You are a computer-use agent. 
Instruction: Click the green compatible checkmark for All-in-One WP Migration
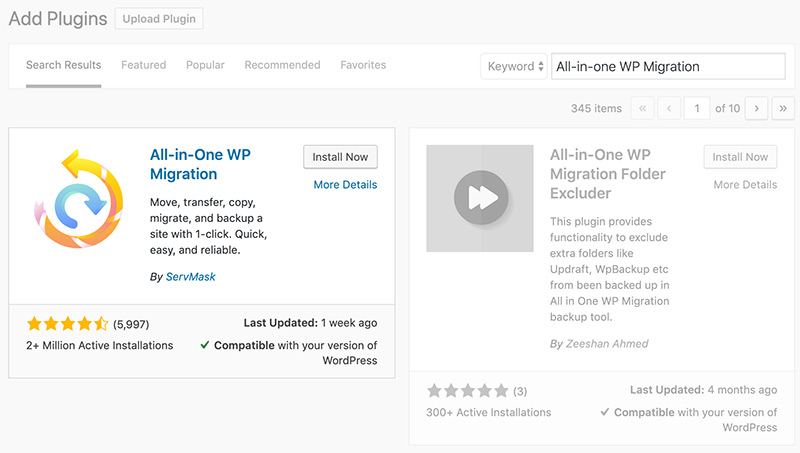(x=205, y=345)
